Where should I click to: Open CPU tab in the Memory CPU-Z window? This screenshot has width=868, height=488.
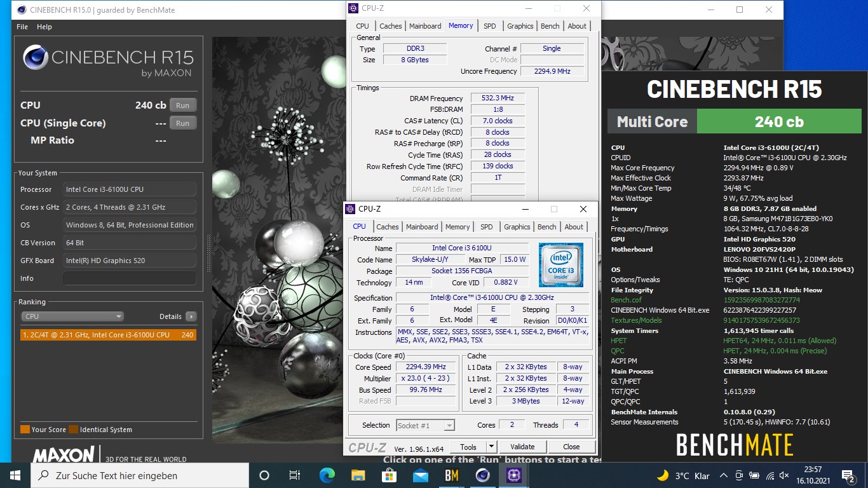point(362,26)
